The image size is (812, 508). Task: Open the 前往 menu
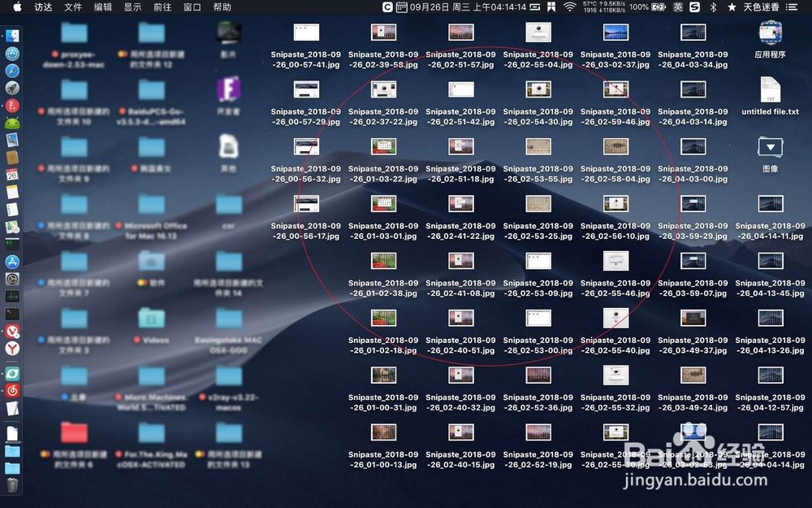tap(161, 7)
